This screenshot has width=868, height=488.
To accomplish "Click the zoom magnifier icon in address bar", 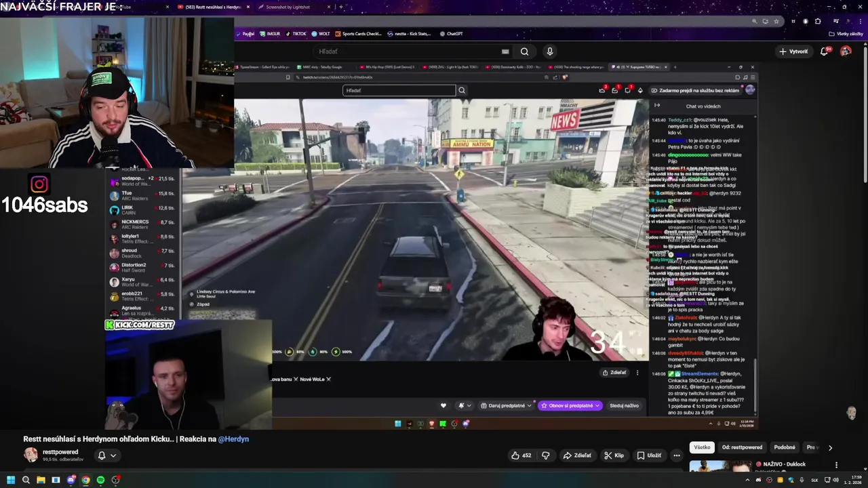I will [755, 21].
